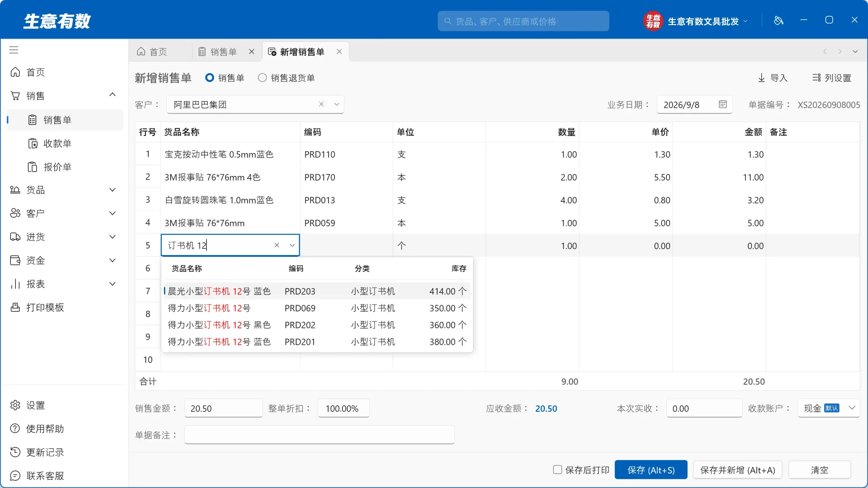Click the theme icon in title bar
This screenshot has width=868, height=488.
click(778, 21)
